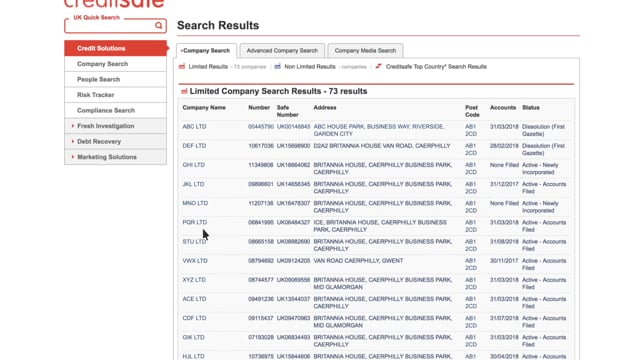Open Compliance Search in the sidebar
The height and width of the screenshot is (360, 640).
point(116,111)
